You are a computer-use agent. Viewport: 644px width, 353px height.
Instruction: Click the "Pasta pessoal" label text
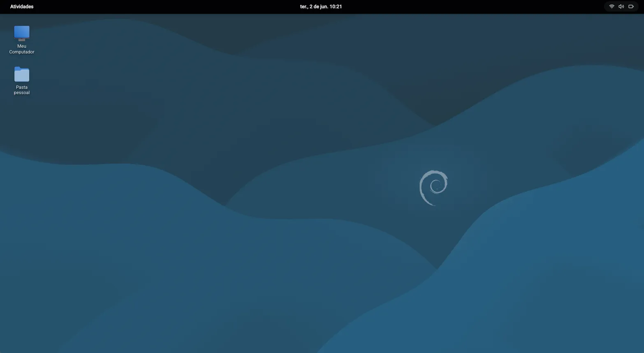pyautogui.click(x=22, y=90)
